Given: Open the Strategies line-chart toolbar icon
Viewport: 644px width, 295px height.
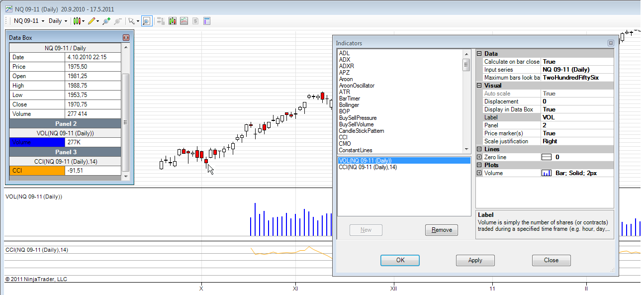Looking at the screenshot, I should click(184, 21).
